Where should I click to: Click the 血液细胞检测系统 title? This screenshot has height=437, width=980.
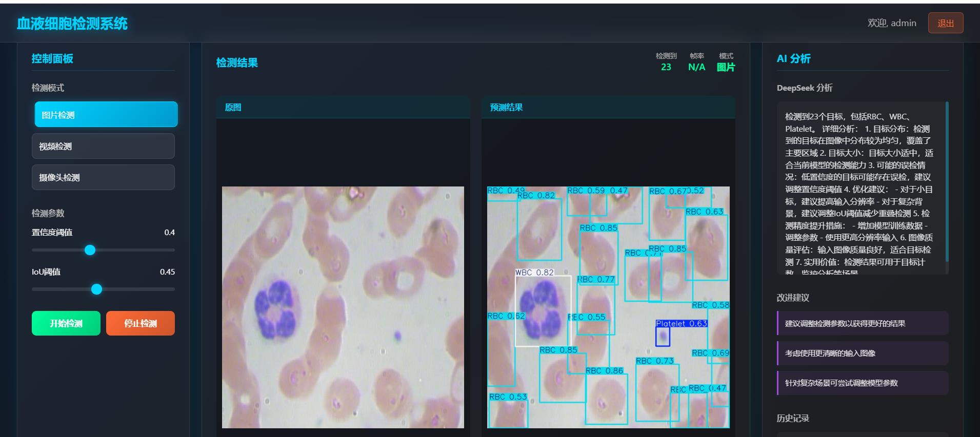pos(72,24)
